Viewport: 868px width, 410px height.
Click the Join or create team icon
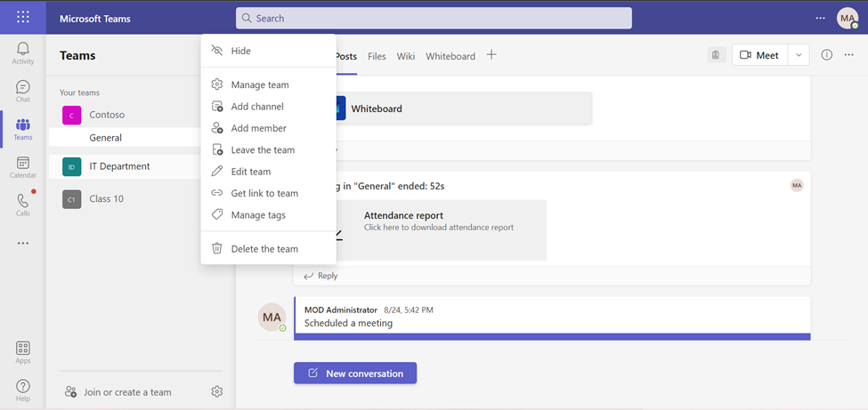tap(70, 392)
